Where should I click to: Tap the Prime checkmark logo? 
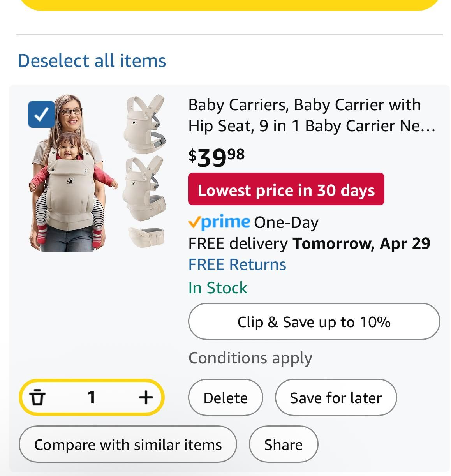pos(219,222)
